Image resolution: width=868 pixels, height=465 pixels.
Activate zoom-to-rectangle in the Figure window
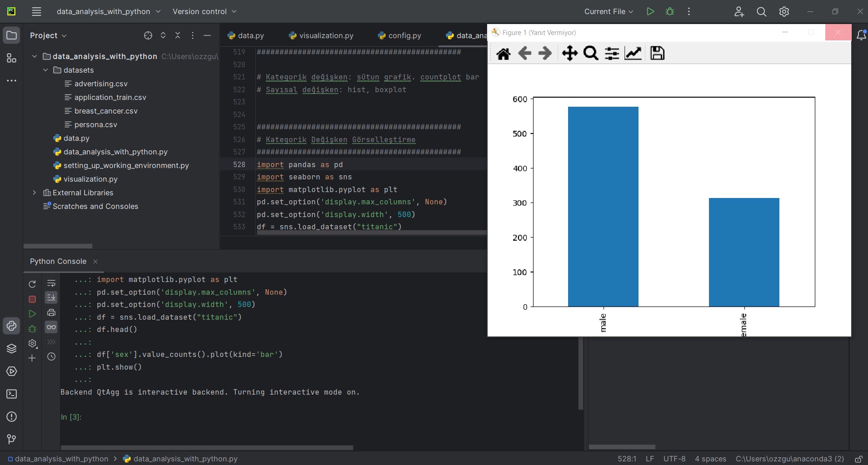point(590,53)
